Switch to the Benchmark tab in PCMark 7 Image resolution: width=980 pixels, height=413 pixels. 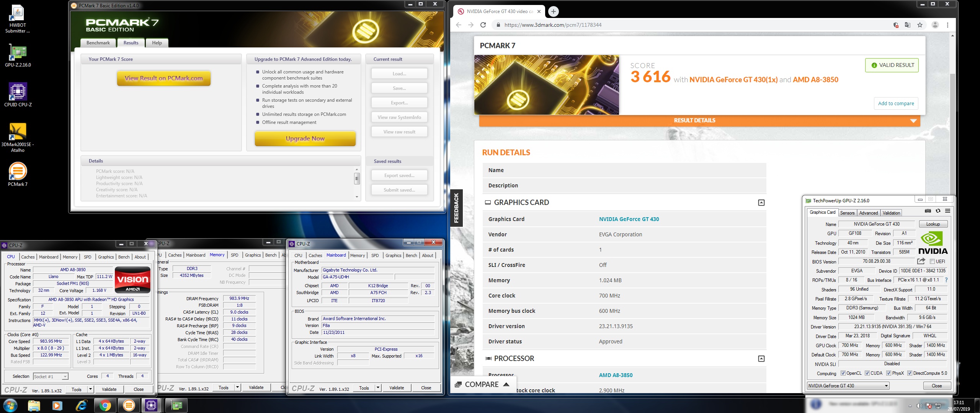point(98,43)
